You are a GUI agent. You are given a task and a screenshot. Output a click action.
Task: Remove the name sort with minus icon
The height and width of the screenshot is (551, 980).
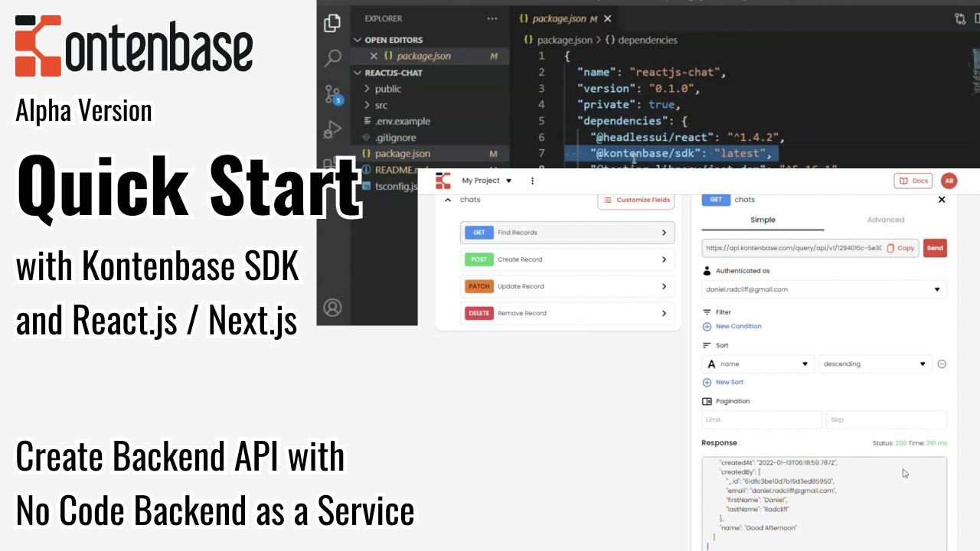(942, 364)
